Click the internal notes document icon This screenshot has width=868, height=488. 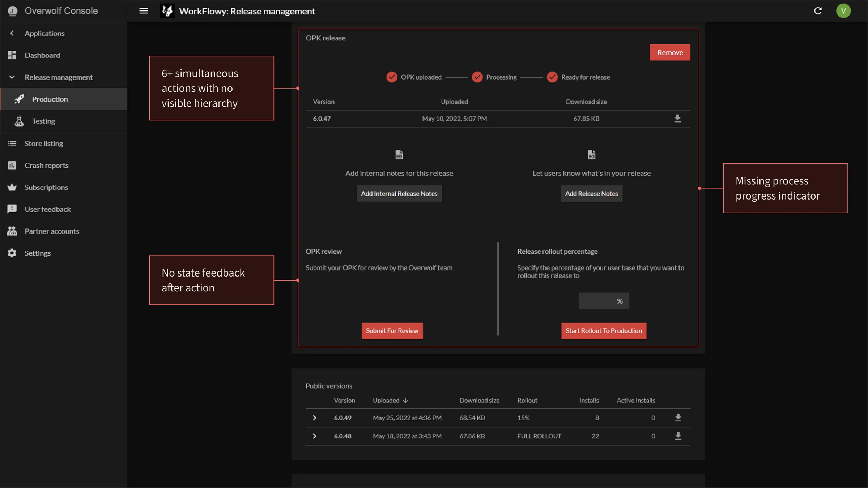click(399, 155)
